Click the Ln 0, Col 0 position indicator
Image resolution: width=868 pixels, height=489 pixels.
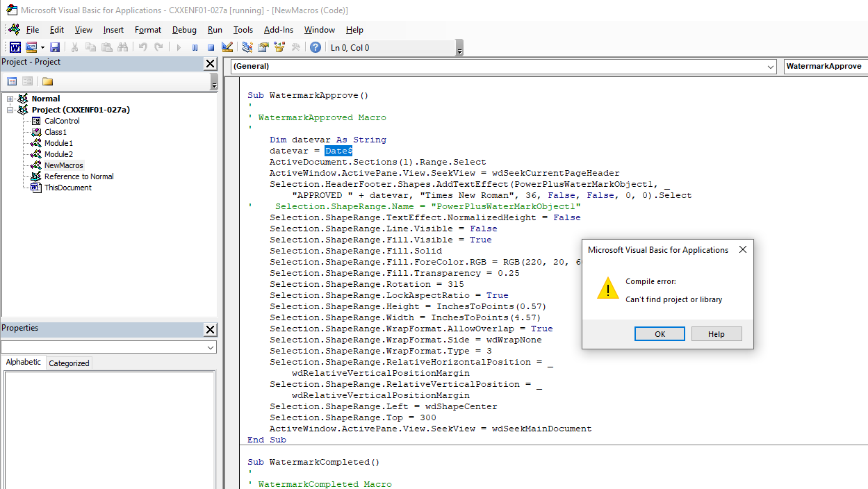350,48
